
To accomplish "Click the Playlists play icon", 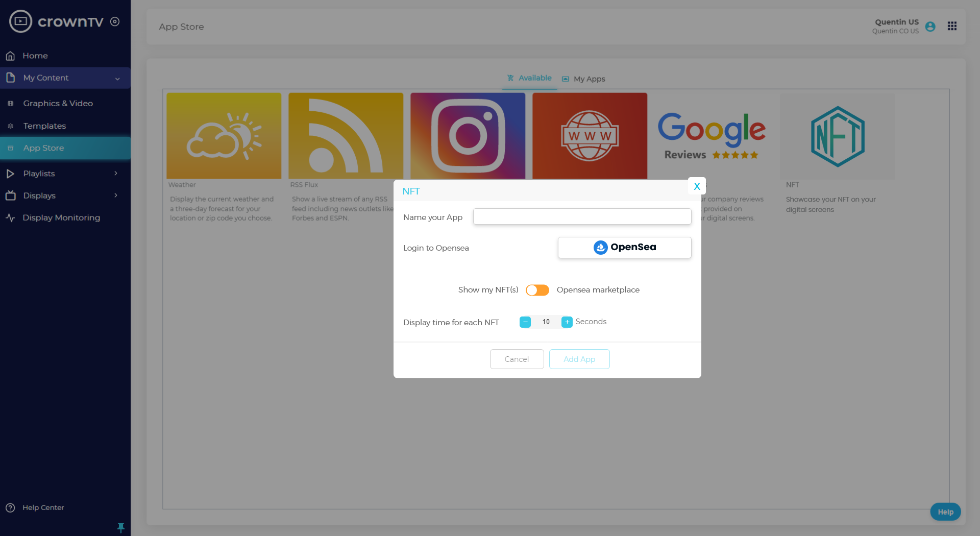I will [x=10, y=174].
